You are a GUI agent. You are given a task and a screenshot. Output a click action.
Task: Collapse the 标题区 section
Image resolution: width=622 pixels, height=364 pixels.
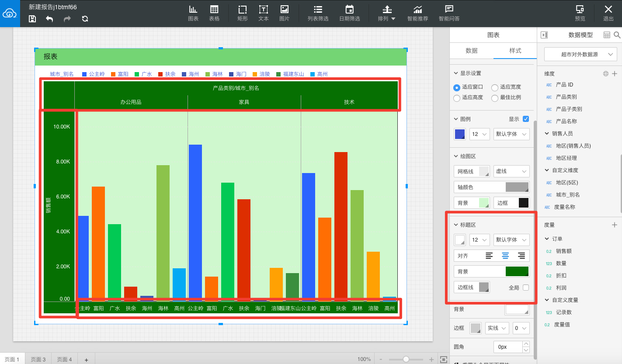point(456,225)
